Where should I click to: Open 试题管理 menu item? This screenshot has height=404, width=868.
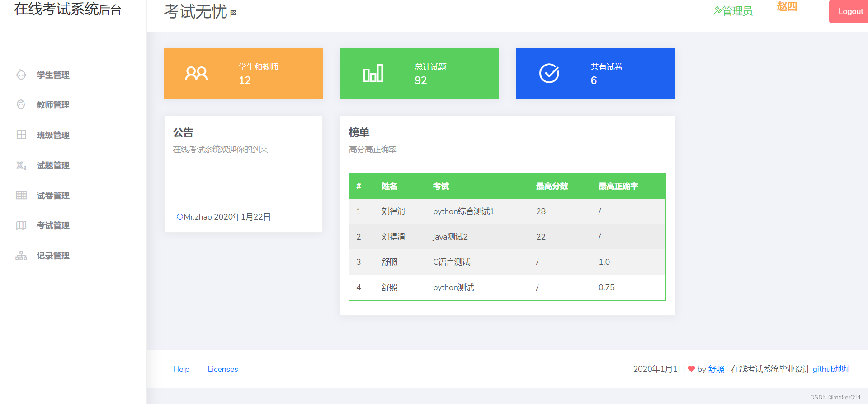tap(53, 165)
